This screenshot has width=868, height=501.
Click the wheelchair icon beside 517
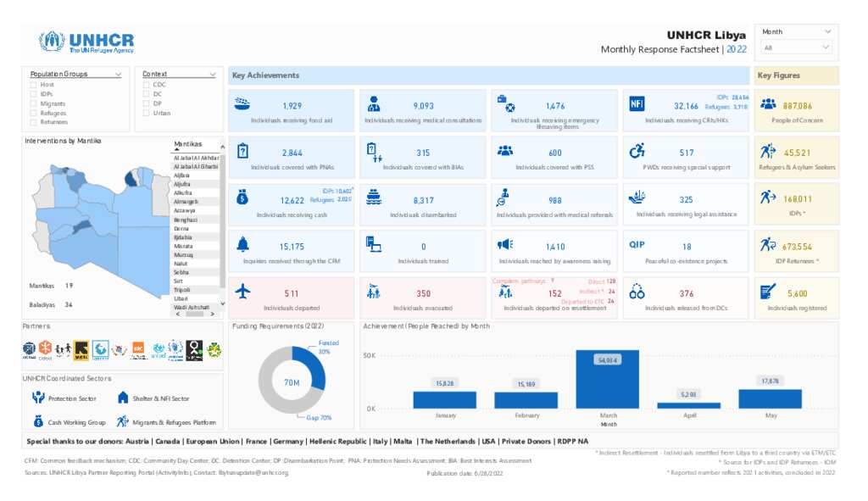(x=637, y=151)
